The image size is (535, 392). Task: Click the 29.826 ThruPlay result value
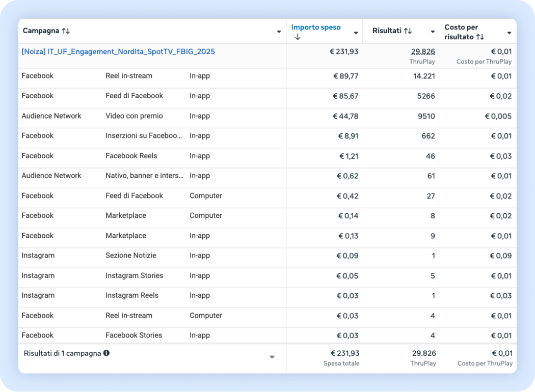pos(423,51)
